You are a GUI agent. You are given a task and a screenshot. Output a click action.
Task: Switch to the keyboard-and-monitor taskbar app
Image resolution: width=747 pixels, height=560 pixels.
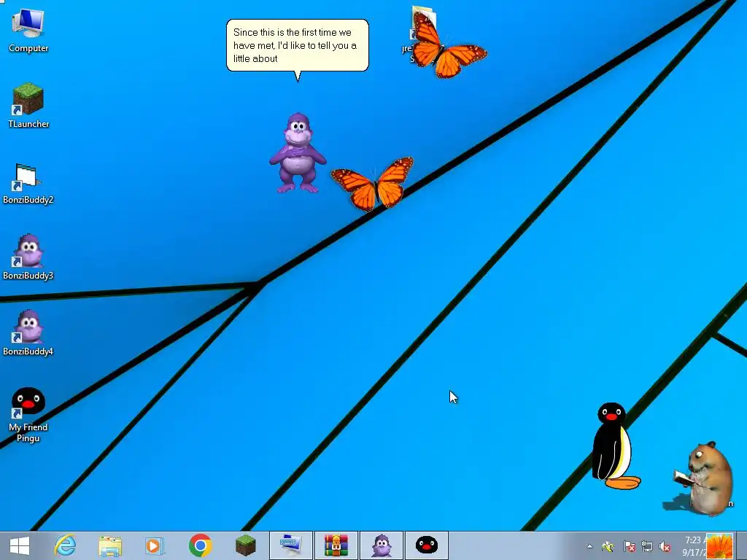[x=290, y=545]
